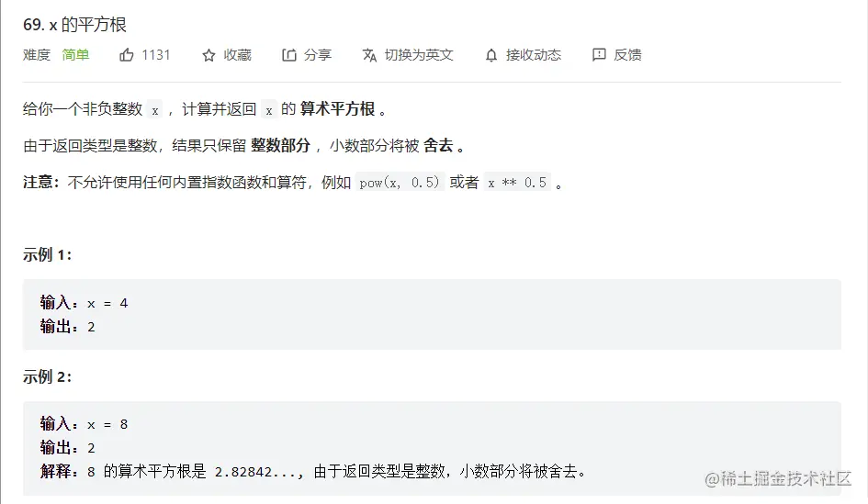Click the bell notification icon
The image size is (868, 504).
491,55
